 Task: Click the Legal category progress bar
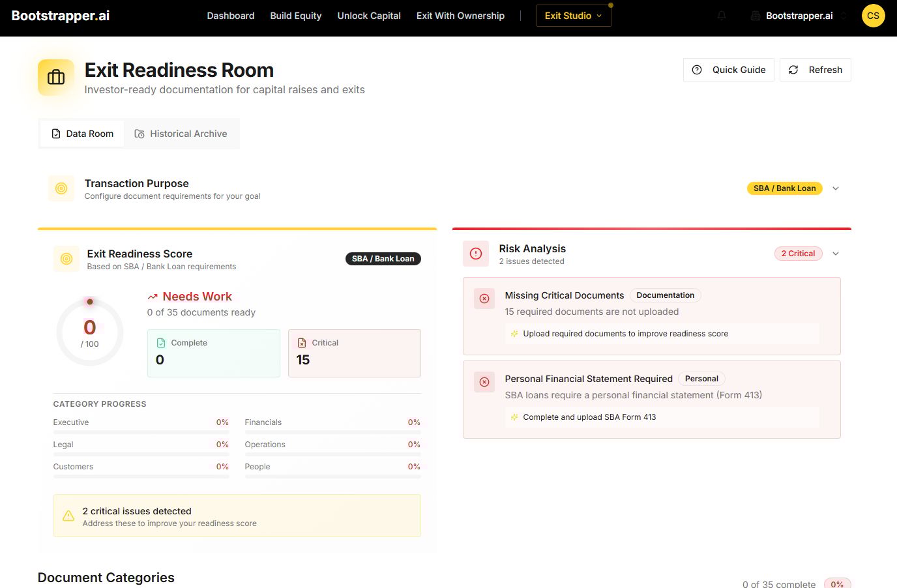click(x=141, y=454)
